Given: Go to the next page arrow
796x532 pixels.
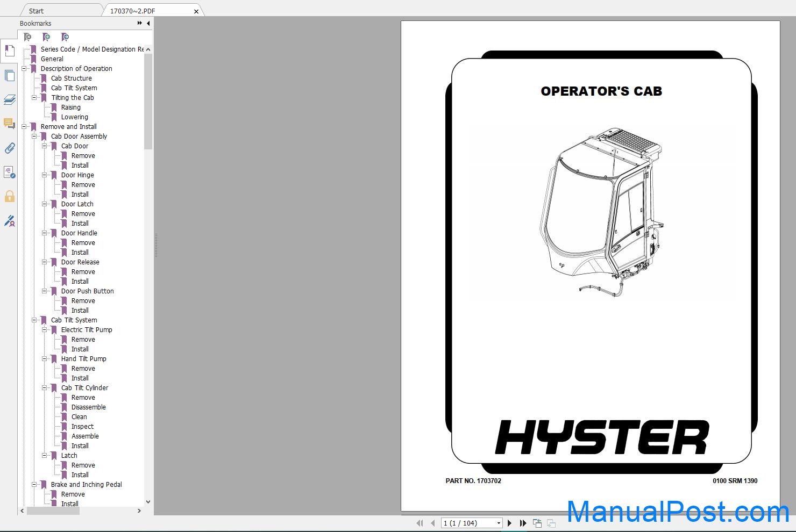Looking at the screenshot, I should (x=509, y=523).
